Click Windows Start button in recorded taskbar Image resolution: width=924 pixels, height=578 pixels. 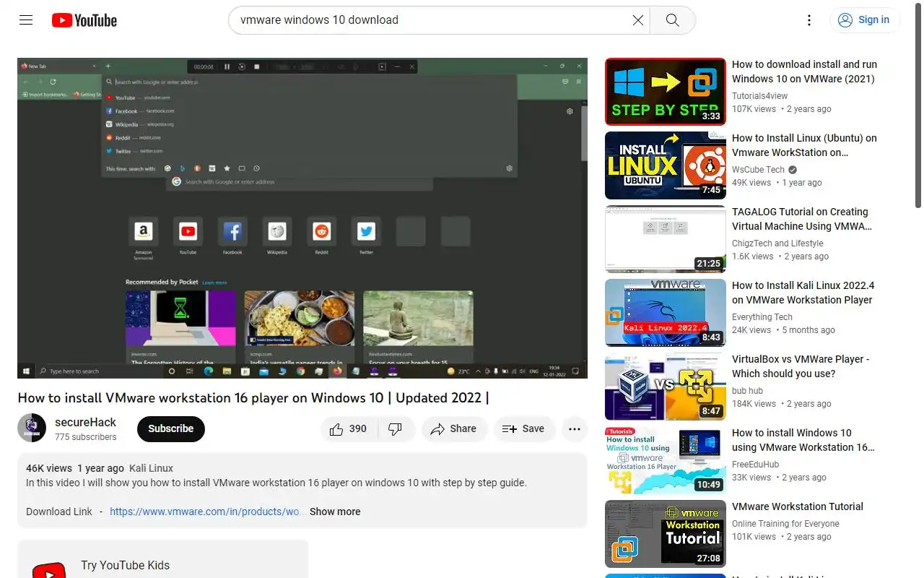click(x=26, y=371)
